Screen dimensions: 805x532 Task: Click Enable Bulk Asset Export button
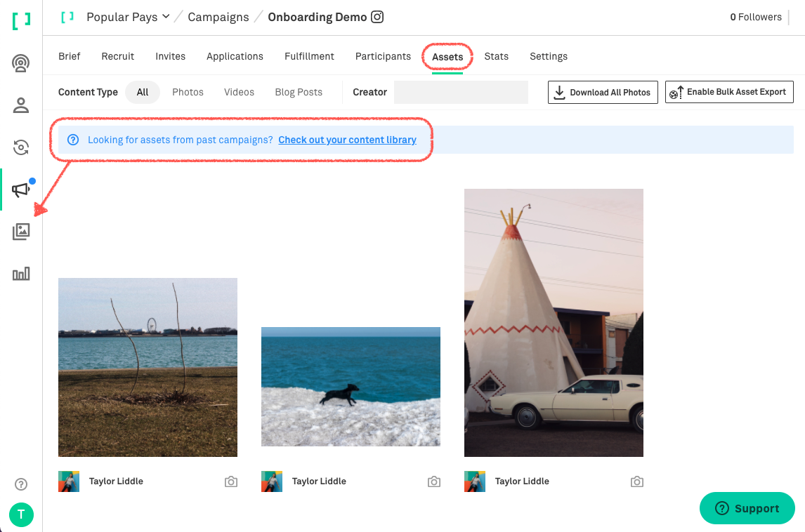tap(729, 92)
